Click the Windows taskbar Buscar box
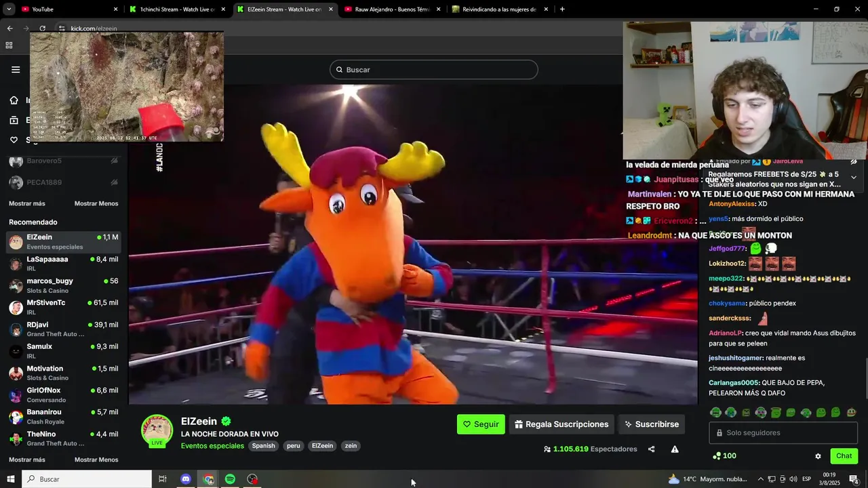This screenshot has height=488, width=868. click(87, 479)
